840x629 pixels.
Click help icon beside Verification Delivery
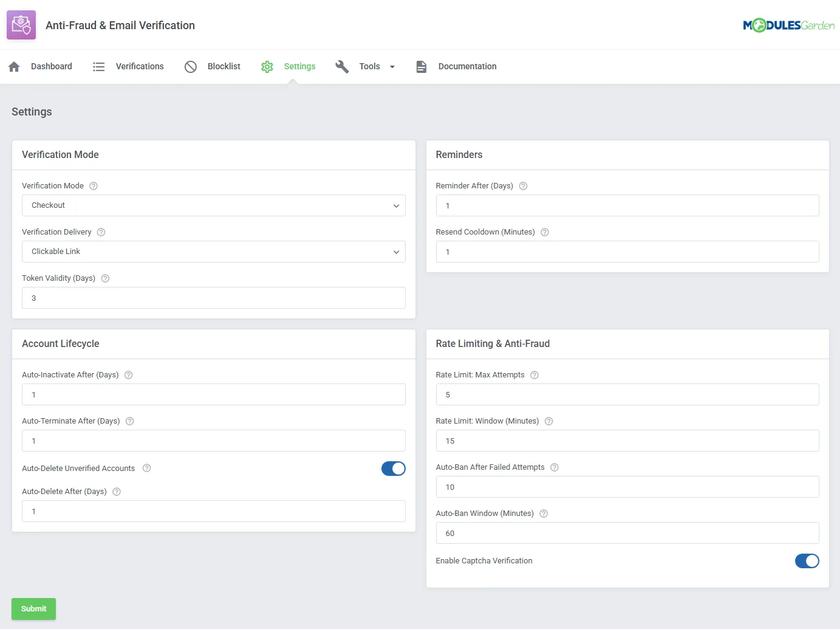(101, 232)
